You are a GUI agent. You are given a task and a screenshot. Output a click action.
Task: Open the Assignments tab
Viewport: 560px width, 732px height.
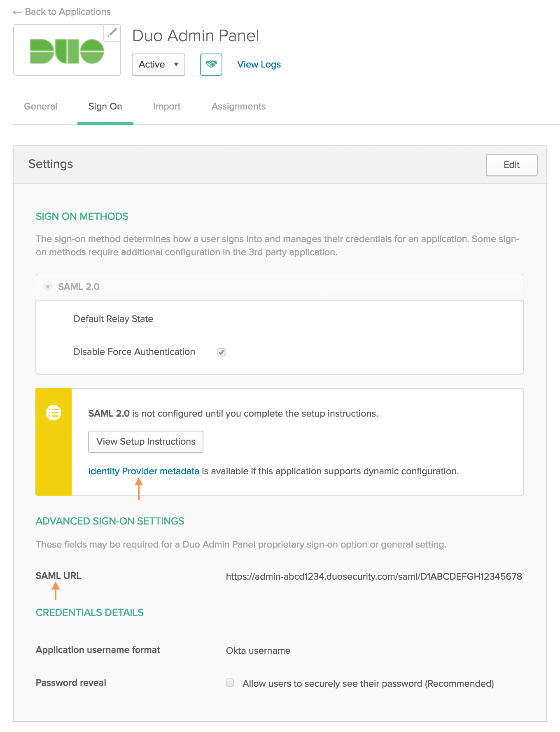tap(238, 107)
